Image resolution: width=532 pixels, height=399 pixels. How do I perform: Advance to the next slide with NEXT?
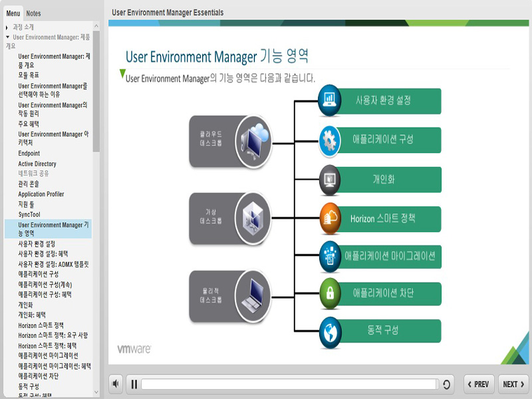[513, 384]
